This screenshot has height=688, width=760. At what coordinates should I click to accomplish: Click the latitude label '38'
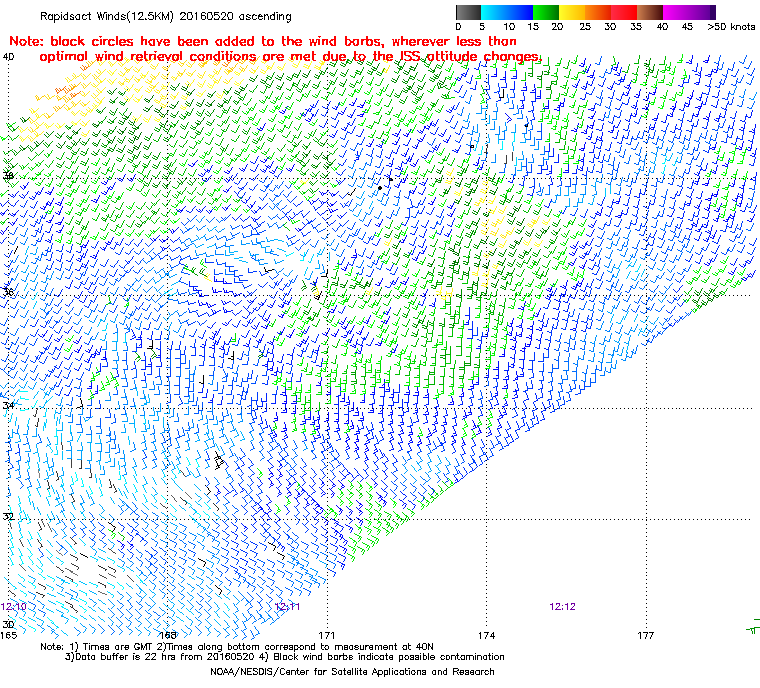[8, 176]
